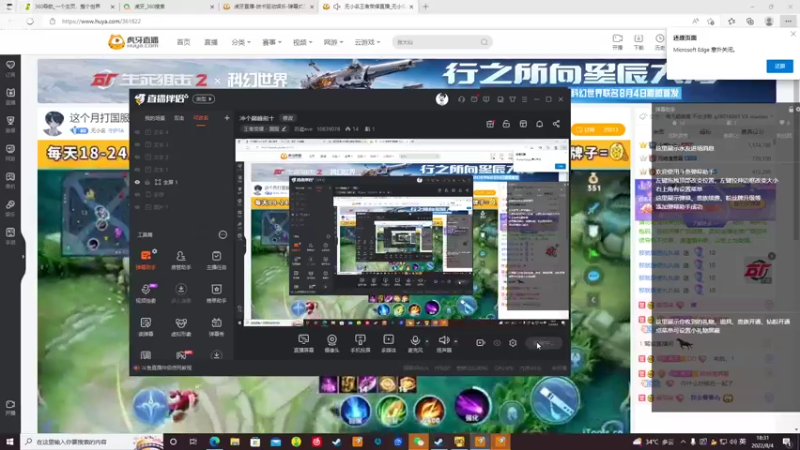
Task: Click the record video icon beside settings
Action: tap(480, 343)
